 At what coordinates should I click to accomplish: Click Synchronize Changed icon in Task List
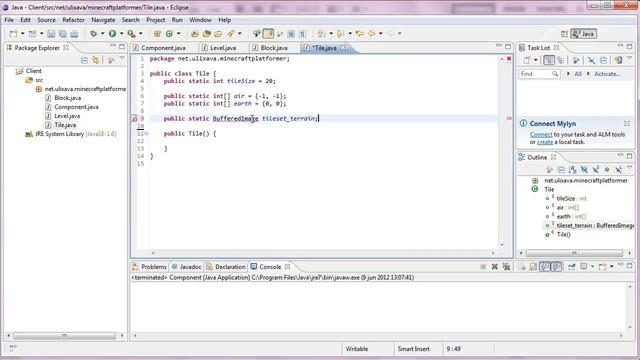point(618,60)
